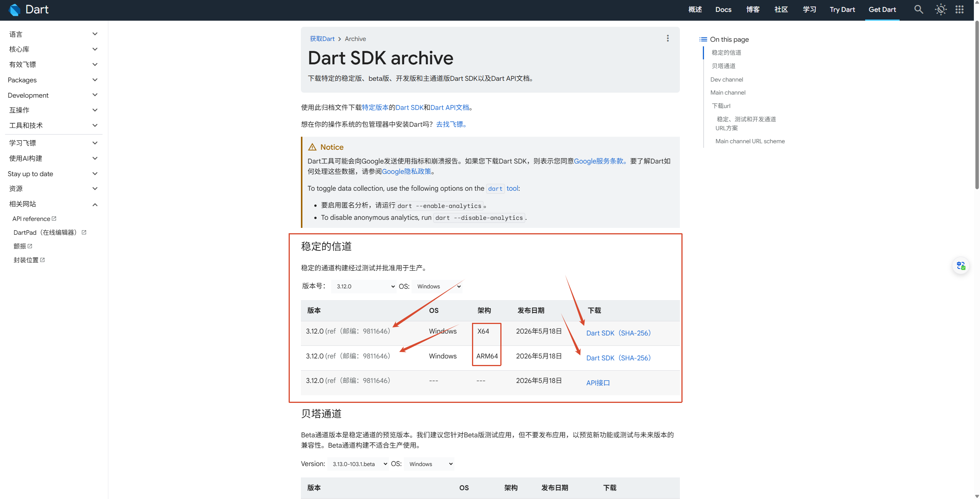Click the Notice warning triangle icon
The width and height of the screenshot is (980, 499).
312,147
